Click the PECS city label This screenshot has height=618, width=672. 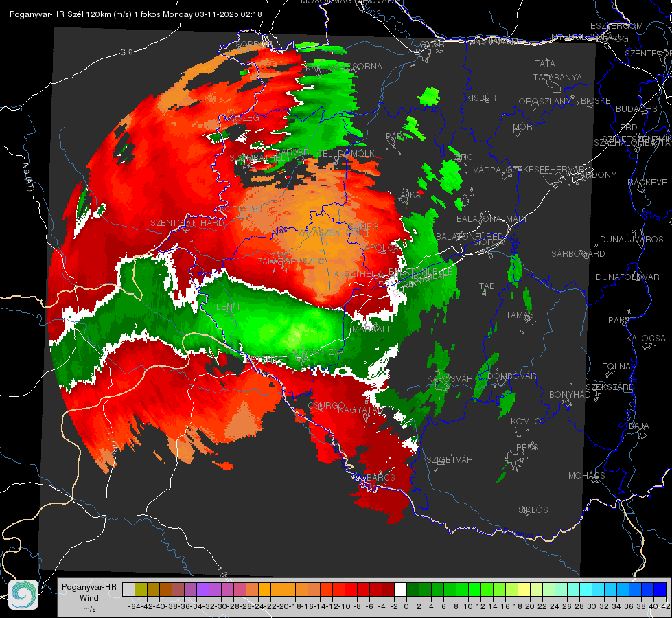pyautogui.click(x=526, y=447)
